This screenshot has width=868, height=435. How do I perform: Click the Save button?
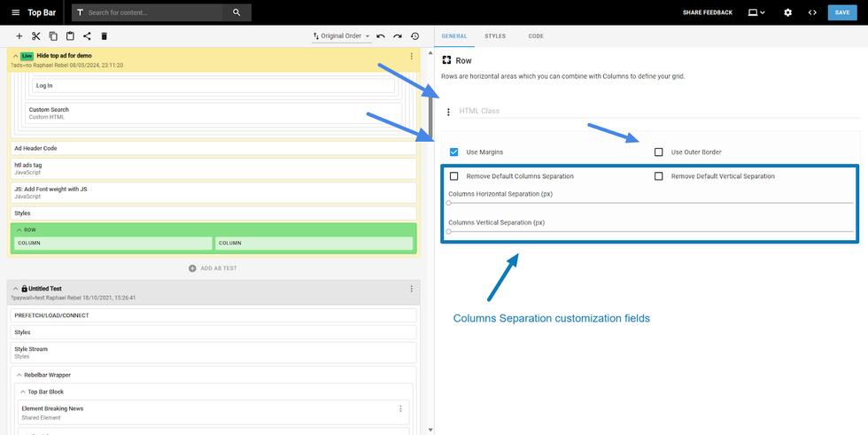[842, 12]
